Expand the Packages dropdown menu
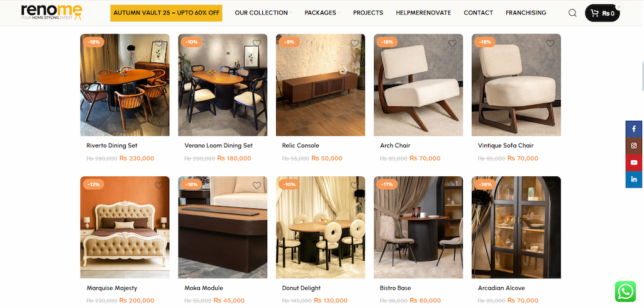This screenshot has height=308, width=644. pyautogui.click(x=323, y=13)
